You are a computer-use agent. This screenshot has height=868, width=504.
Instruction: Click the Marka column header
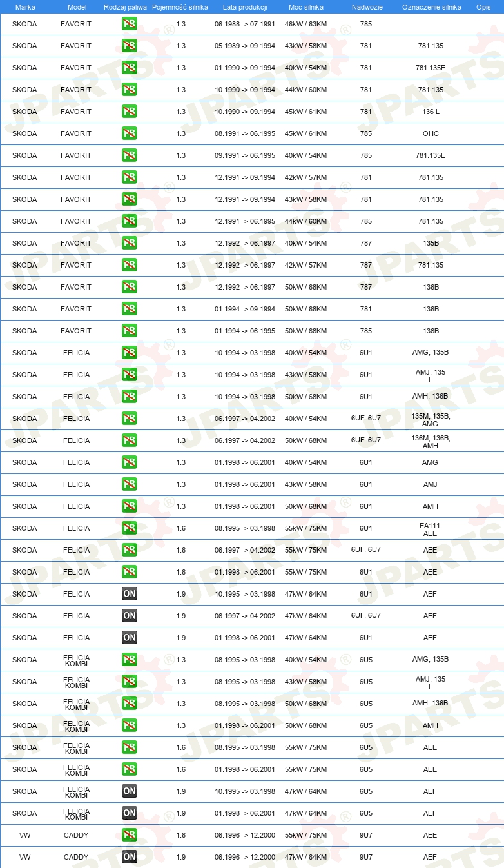(x=25, y=7)
